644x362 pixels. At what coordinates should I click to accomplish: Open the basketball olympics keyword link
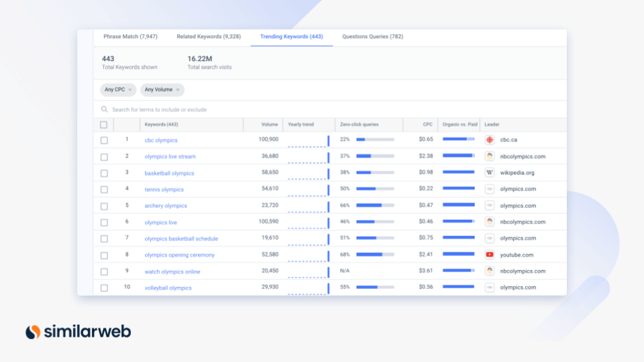pyautogui.click(x=169, y=173)
